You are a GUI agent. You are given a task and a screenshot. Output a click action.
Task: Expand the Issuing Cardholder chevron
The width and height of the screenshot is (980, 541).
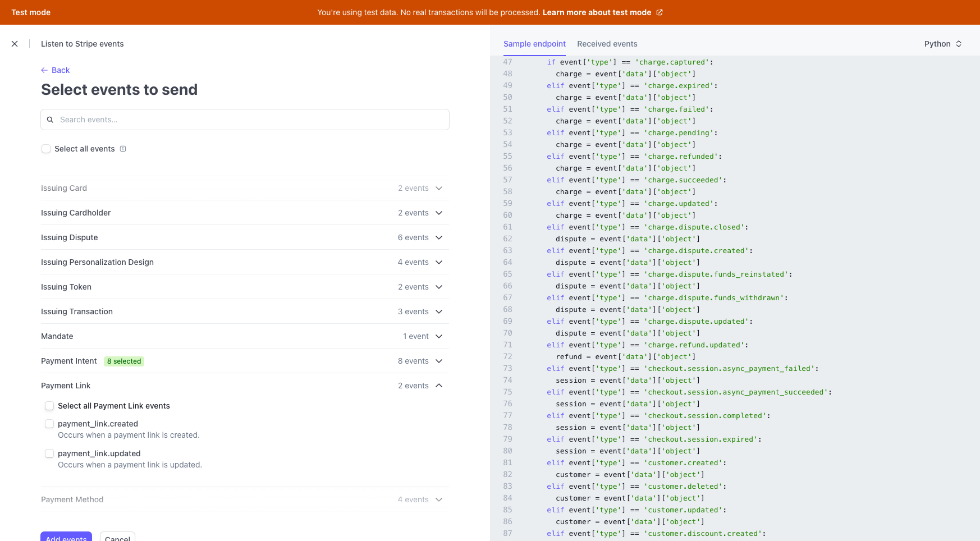[439, 213]
